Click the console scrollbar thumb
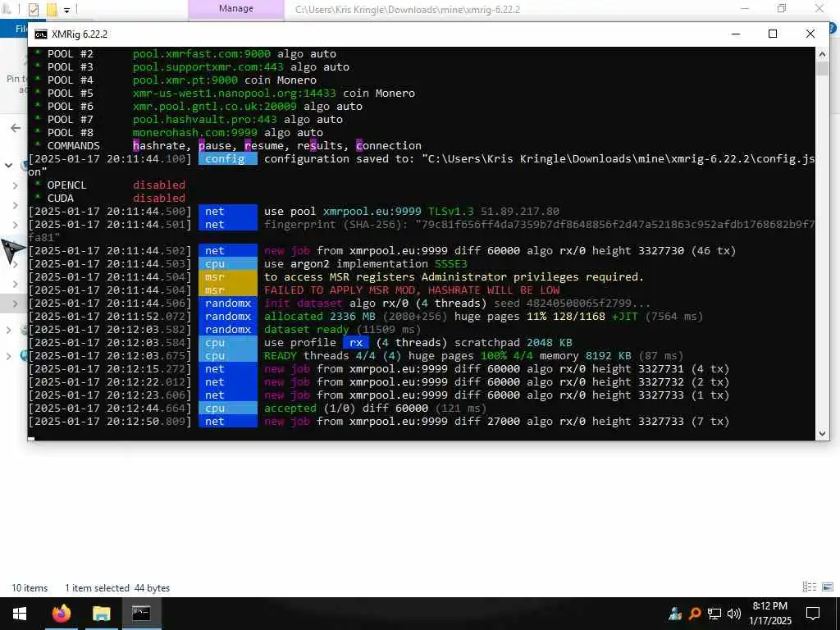840x630 pixels. click(822, 69)
